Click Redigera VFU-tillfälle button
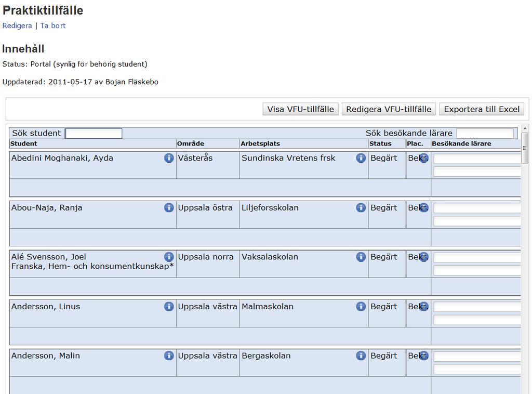Image resolution: width=532 pixels, height=394 pixels. click(x=389, y=109)
